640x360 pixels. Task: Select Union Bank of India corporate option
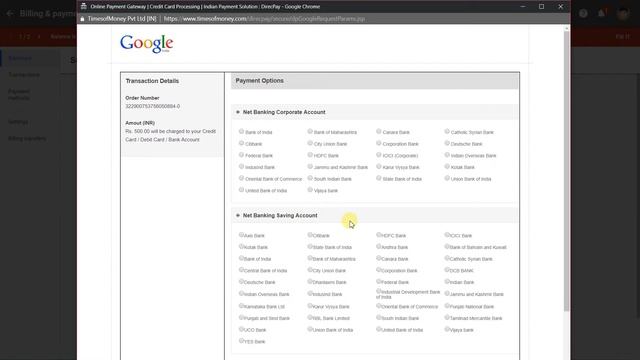click(x=447, y=178)
